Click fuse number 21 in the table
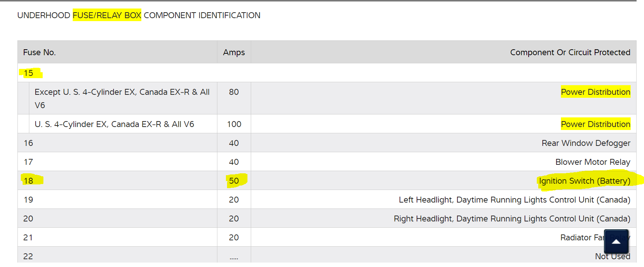 [x=28, y=237]
